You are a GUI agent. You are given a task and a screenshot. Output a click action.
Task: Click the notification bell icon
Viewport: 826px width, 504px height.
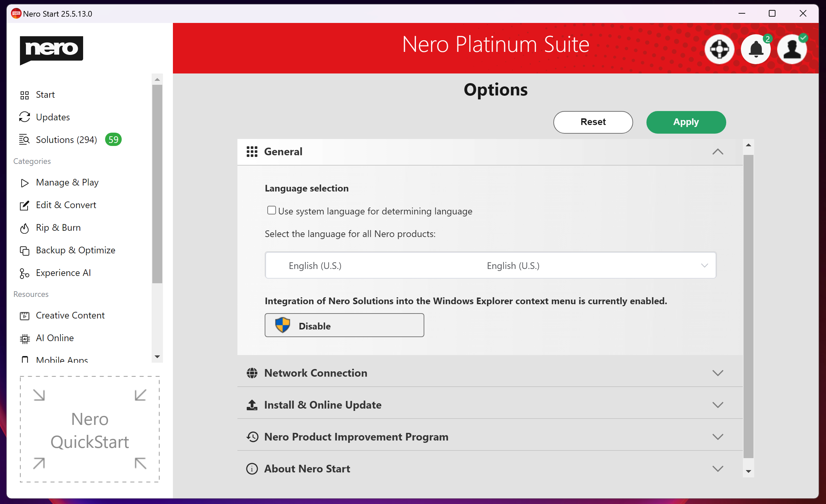(x=755, y=49)
